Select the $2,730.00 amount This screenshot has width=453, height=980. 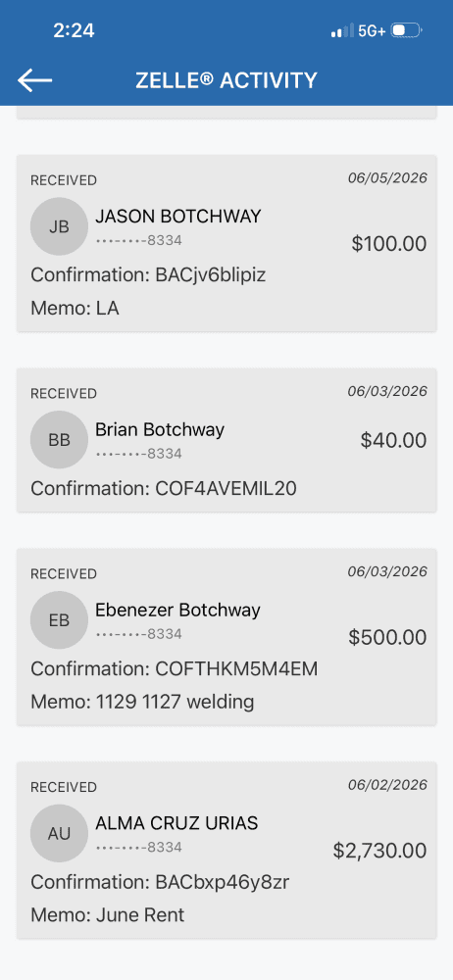379,851
